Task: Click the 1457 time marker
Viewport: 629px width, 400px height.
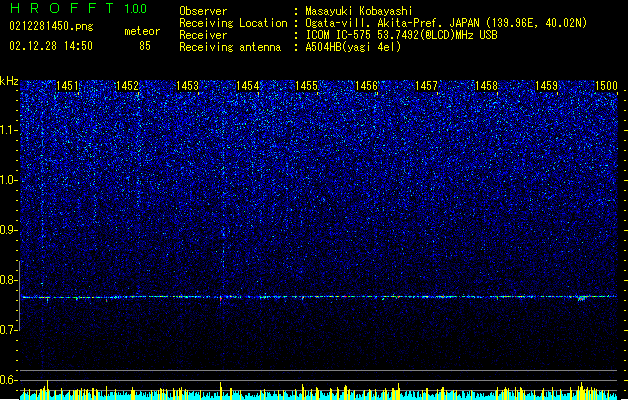Action: point(426,86)
